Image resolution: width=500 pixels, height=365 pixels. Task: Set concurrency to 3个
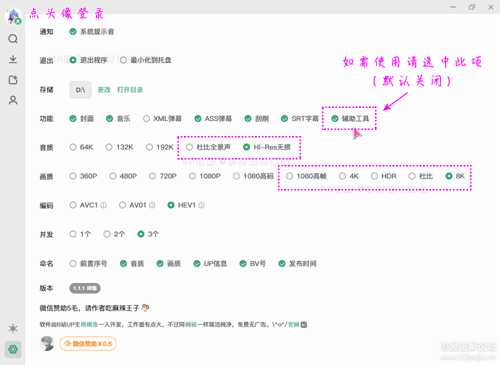click(141, 234)
